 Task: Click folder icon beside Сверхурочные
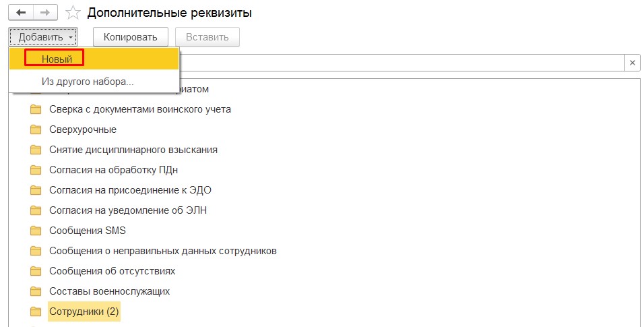[x=36, y=129]
